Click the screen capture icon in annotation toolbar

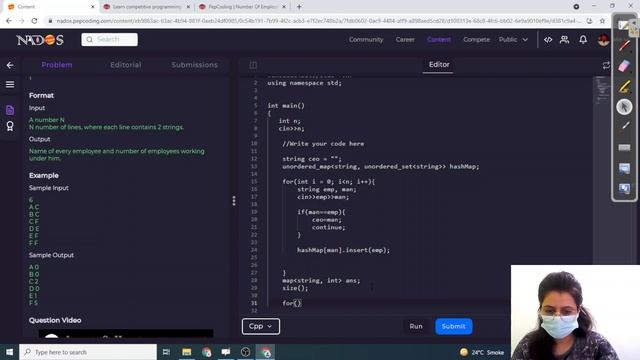tap(624, 168)
